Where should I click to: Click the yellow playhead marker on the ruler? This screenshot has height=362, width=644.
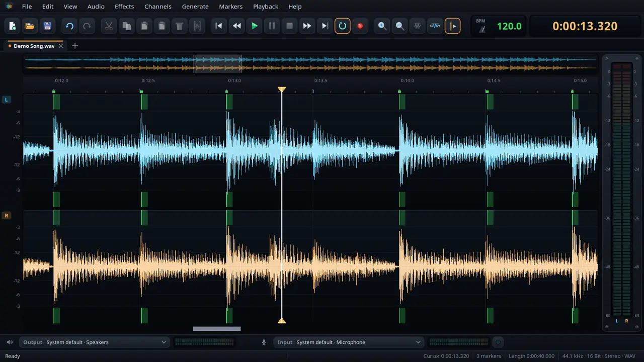[x=282, y=89]
